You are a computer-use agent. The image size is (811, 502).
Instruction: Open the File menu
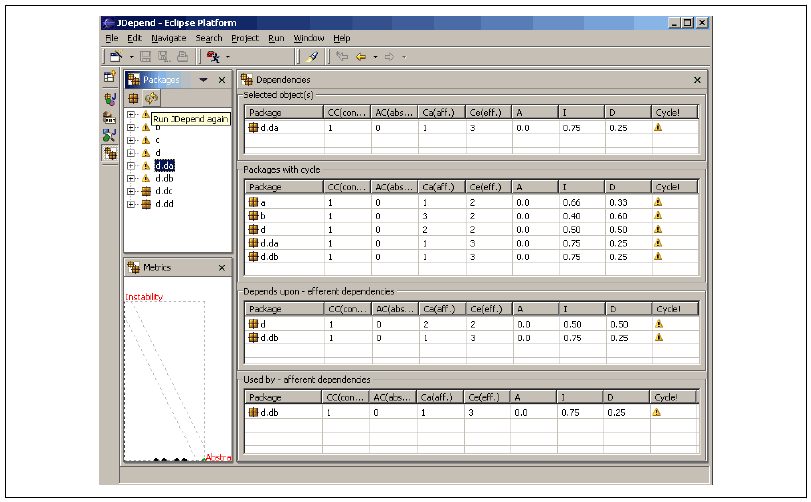[112, 38]
